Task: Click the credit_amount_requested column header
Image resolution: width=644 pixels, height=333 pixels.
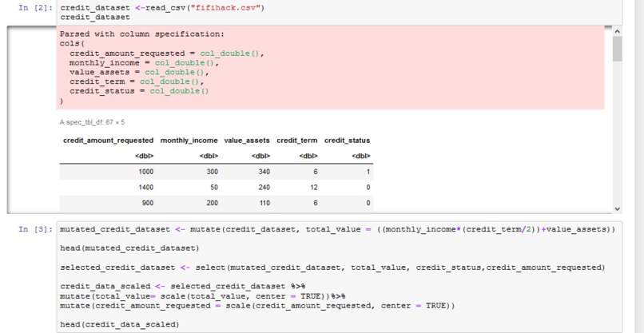Action: pyautogui.click(x=108, y=141)
